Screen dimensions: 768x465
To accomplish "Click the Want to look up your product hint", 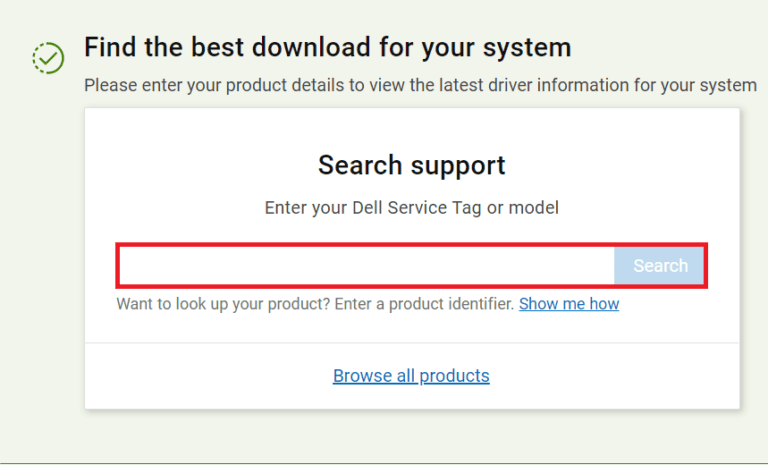I will (315, 304).
